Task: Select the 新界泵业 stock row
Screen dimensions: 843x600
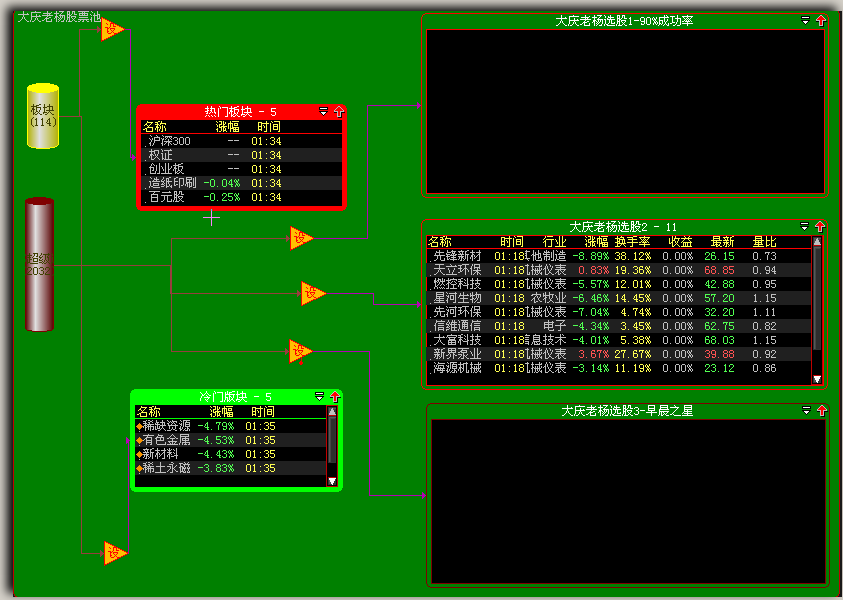Action: click(x=619, y=354)
